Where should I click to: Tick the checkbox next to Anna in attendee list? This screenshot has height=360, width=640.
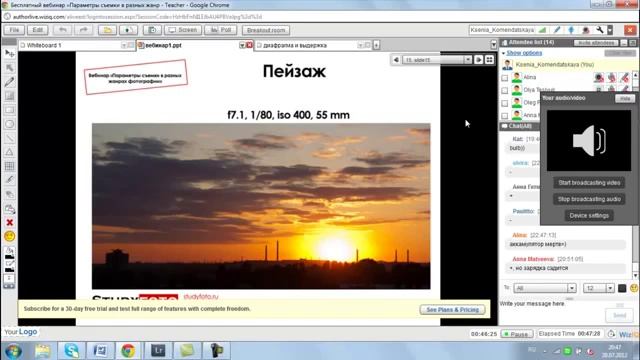(505, 116)
